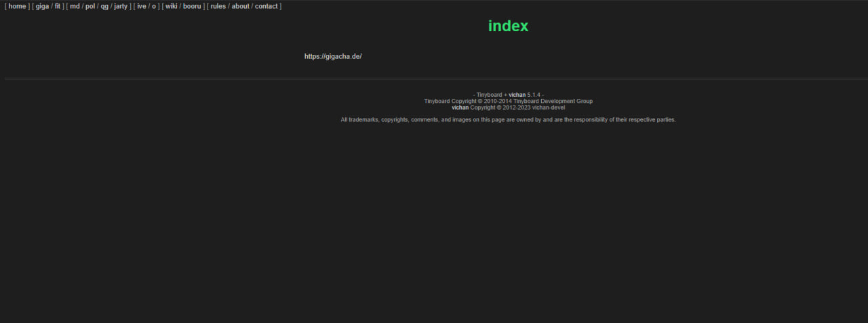
Task: Go to the booru link
Action: point(192,6)
